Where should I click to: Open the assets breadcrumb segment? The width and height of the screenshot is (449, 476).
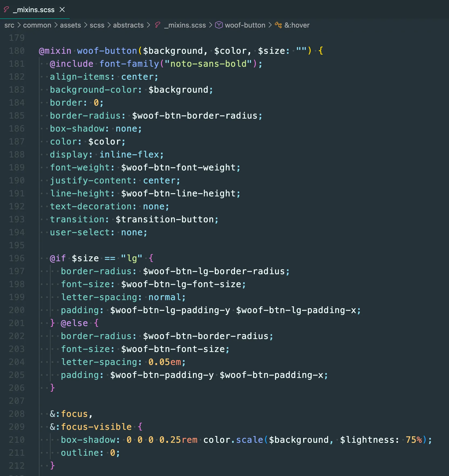[x=70, y=25]
